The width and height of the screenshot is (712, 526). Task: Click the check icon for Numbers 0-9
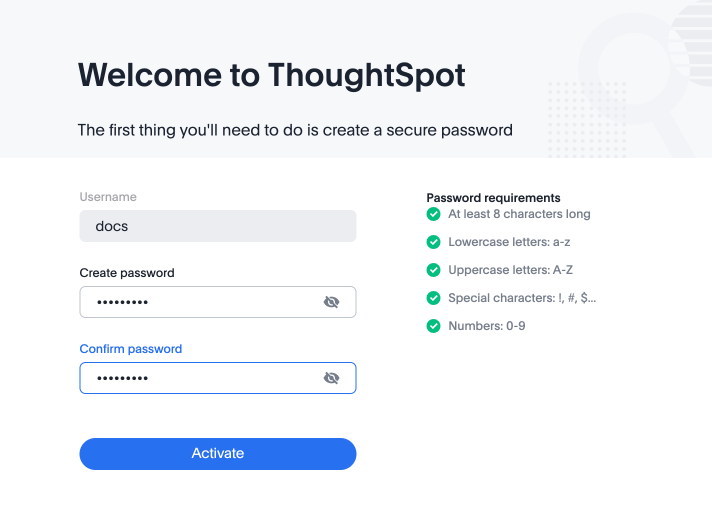click(x=433, y=326)
